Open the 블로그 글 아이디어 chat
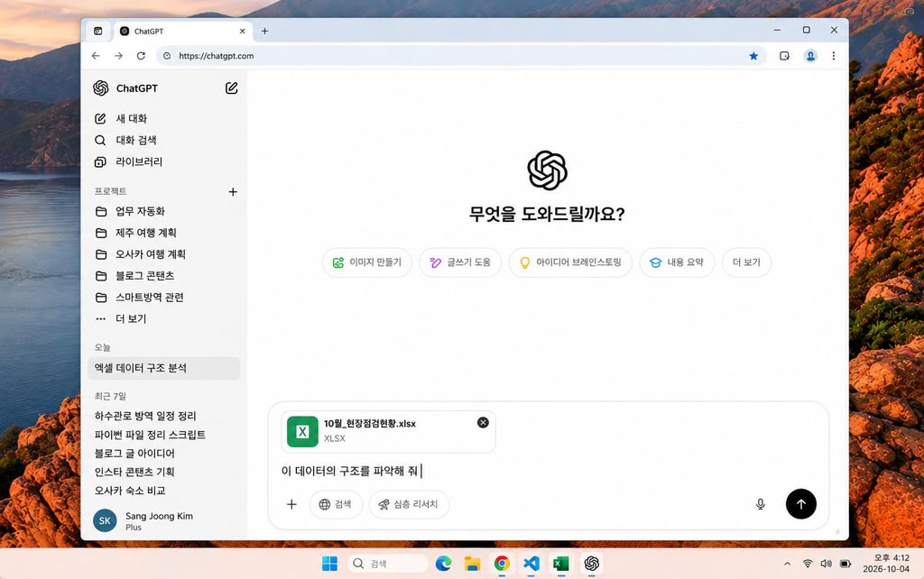This screenshot has width=924, height=579. tap(135, 454)
